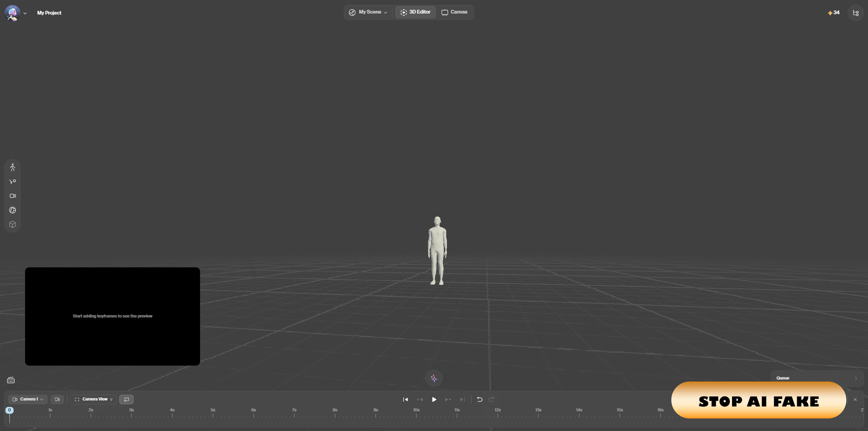The width and height of the screenshot is (868, 431).
Task: Add a new camera with add-camera icon
Action: point(57,399)
